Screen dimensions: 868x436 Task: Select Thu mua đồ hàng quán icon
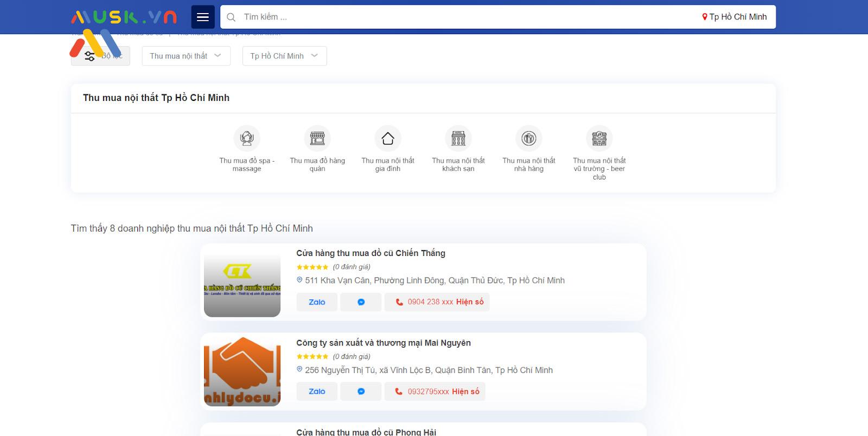[317, 138]
